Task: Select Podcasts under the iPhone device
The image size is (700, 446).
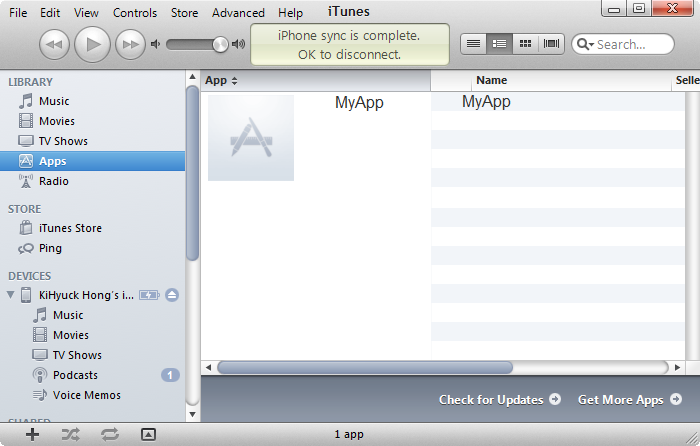Action: click(92, 375)
